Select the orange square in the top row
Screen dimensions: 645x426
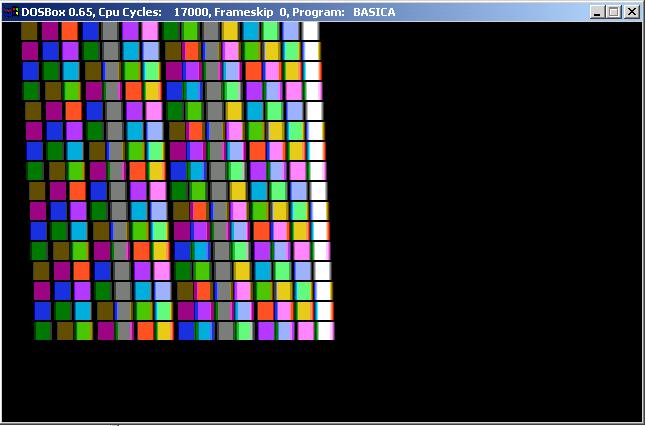tap(69, 30)
